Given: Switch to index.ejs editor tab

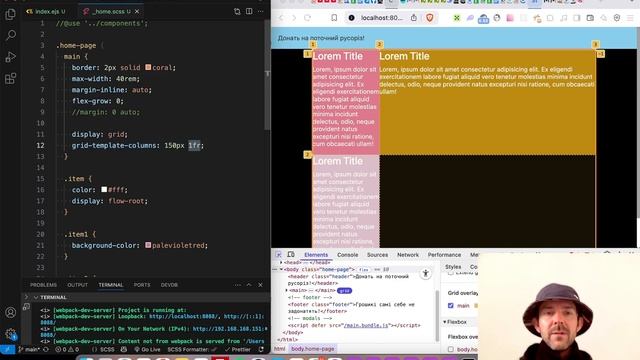Looking at the screenshot, I should click(x=46, y=11).
